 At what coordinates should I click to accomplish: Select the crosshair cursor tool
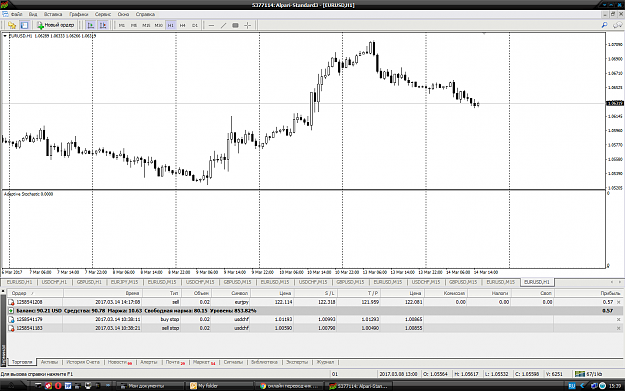tap(248, 25)
